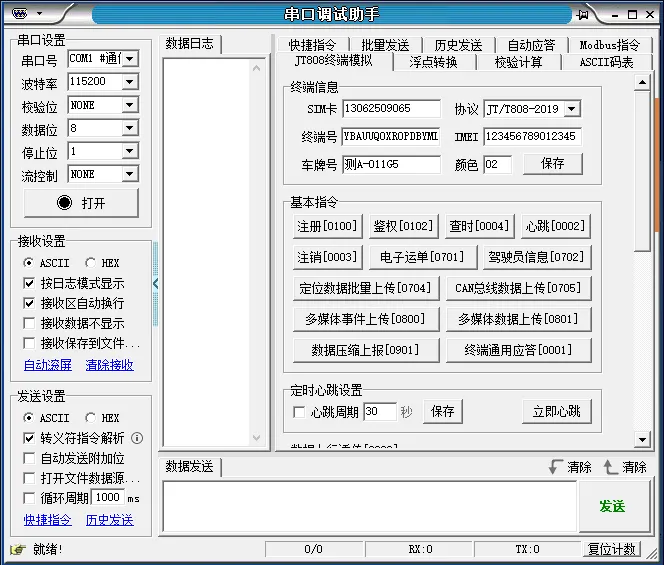Screen dimensions: 664x565
Task: Switch to the Modbus指令 tab
Action: click(x=609, y=45)
